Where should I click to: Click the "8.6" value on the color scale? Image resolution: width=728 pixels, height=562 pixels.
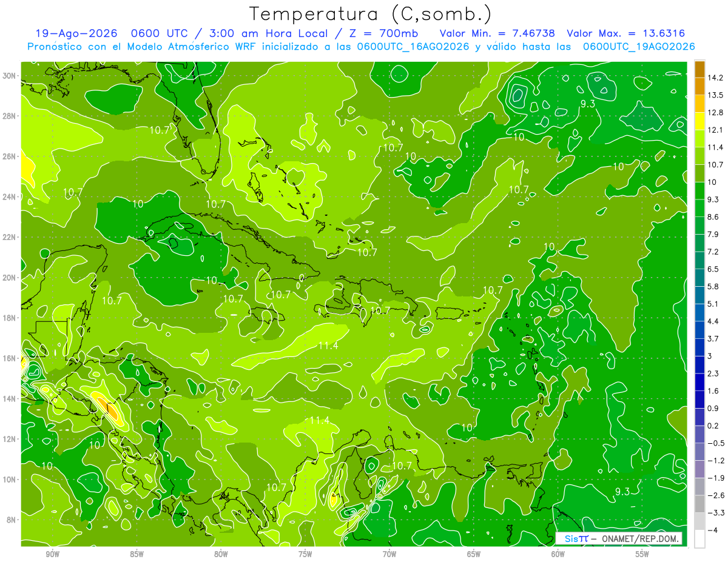[x=713, y=216]
